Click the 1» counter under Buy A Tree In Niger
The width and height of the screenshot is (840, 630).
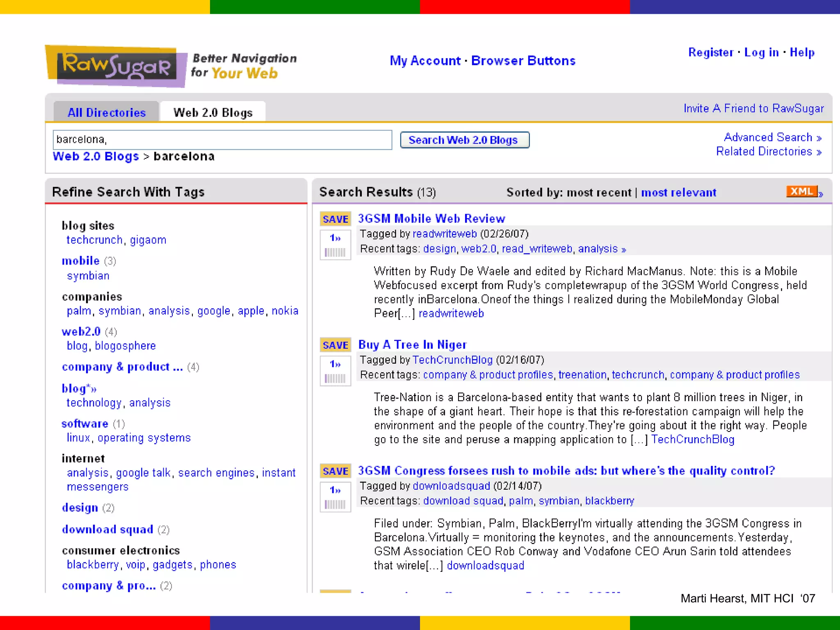335,364
